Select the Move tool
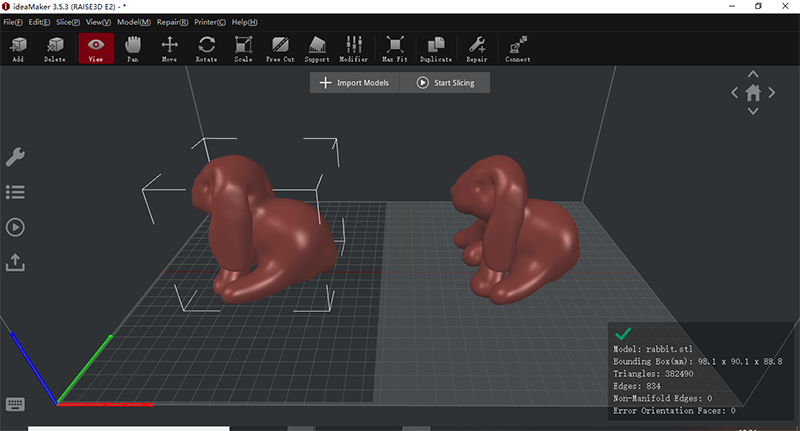 coord(169,49)
